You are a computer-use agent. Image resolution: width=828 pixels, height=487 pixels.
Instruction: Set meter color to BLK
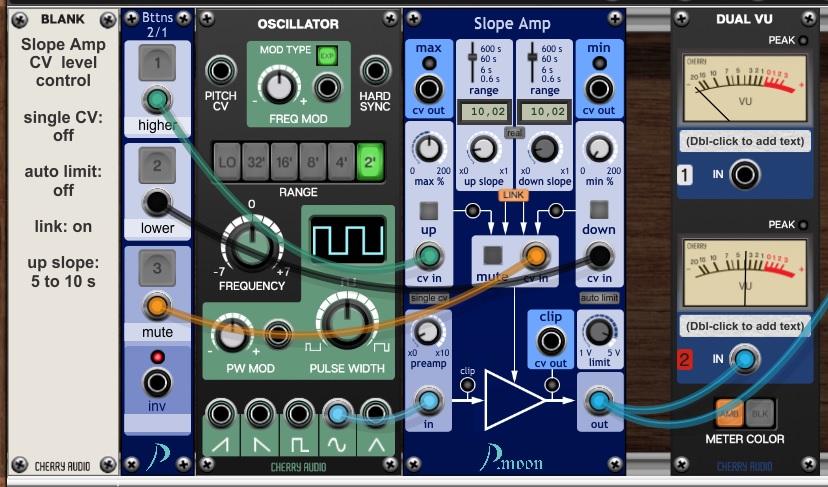point(760,411)
